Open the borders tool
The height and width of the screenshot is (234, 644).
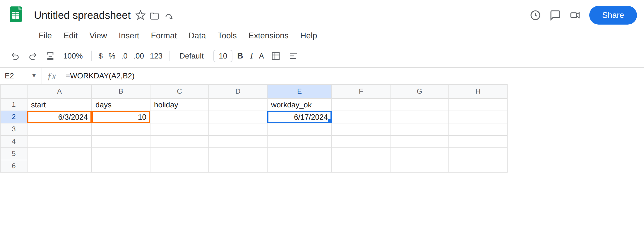point(276,56)
